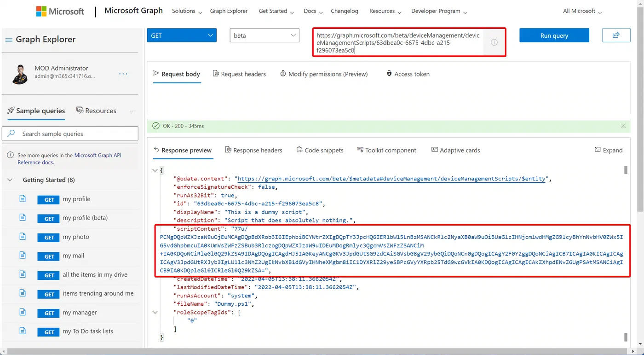This screenshot has width=644, height=355.
Task: Click the Microsoft logo
Action: (60, 12)
